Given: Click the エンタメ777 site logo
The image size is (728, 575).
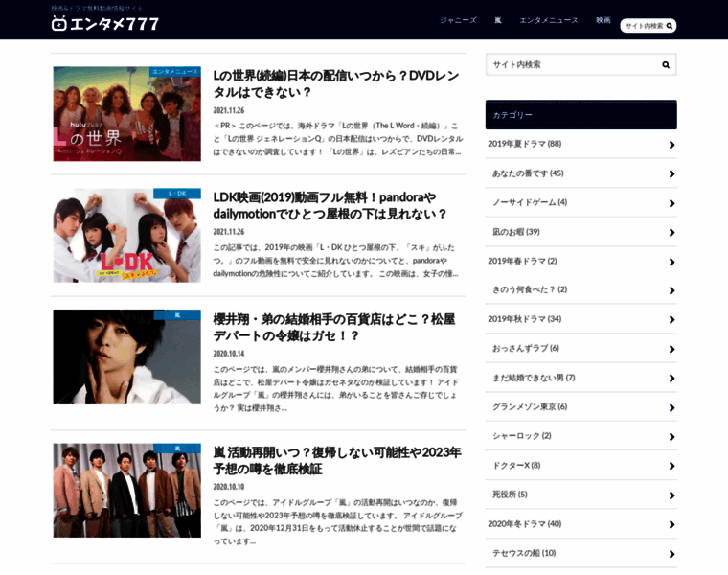Looking at the screenshot, I should point(105,23).
